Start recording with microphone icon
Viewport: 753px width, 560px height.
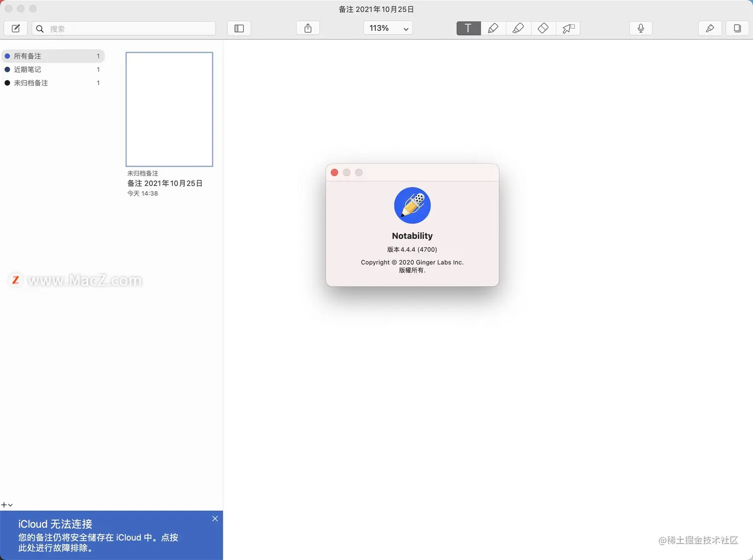tap(641, 28)
